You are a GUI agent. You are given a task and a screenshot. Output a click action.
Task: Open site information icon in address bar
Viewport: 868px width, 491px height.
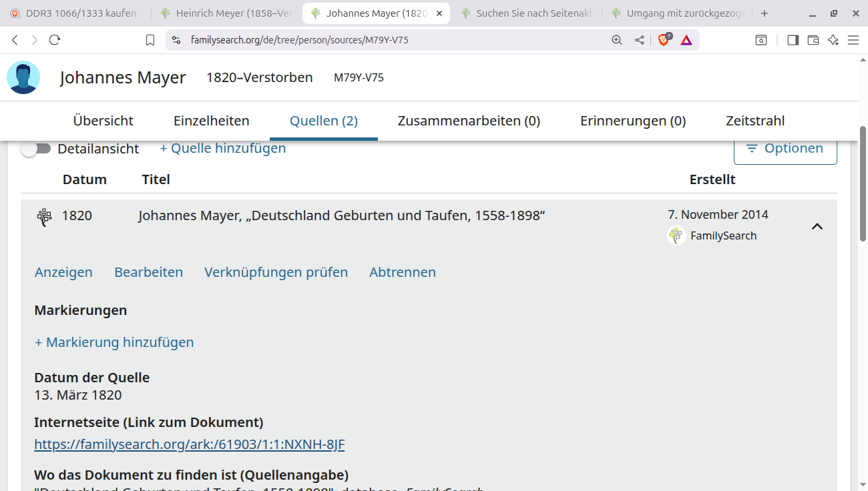pos(176,40)
